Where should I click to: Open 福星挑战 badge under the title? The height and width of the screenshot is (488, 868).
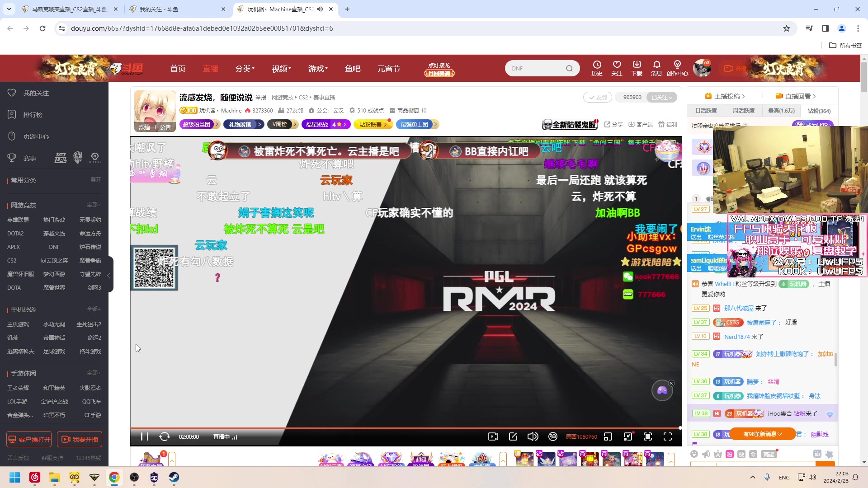coord(325,124)
